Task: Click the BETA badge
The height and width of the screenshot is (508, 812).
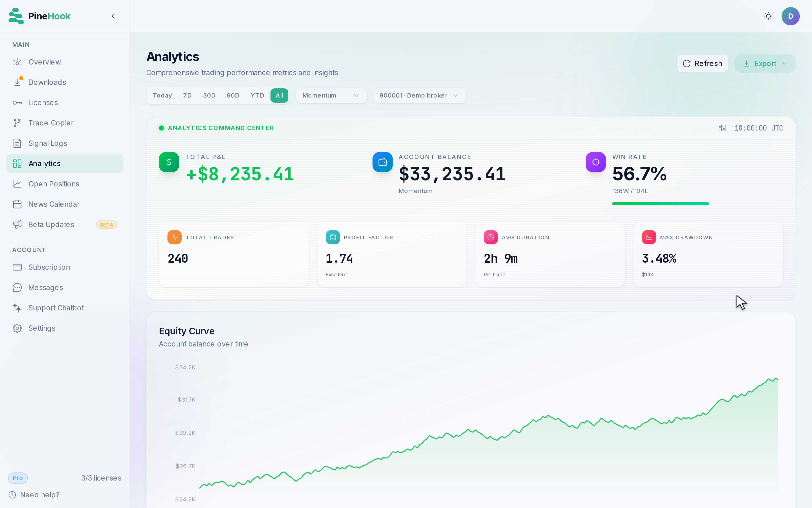Action: click(107, 225)
